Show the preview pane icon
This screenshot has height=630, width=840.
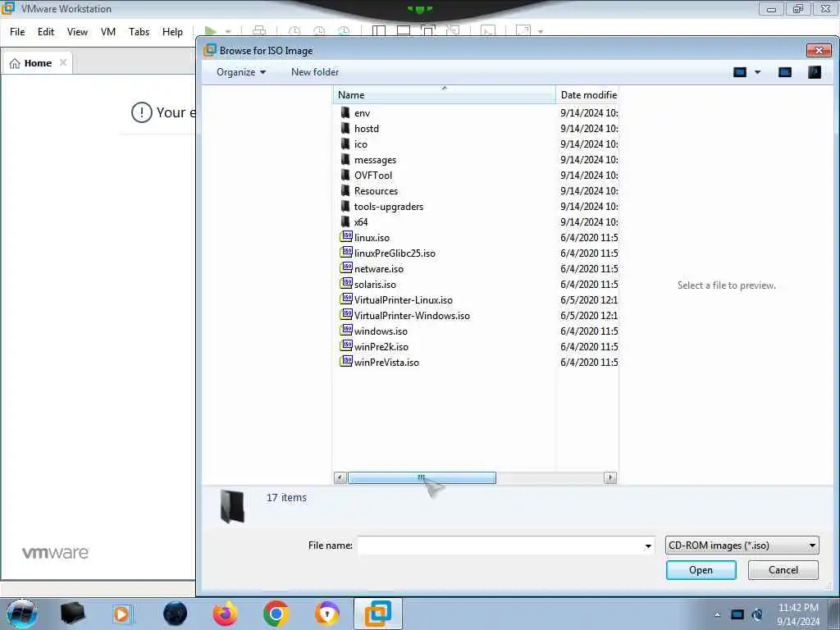[785, 72]
